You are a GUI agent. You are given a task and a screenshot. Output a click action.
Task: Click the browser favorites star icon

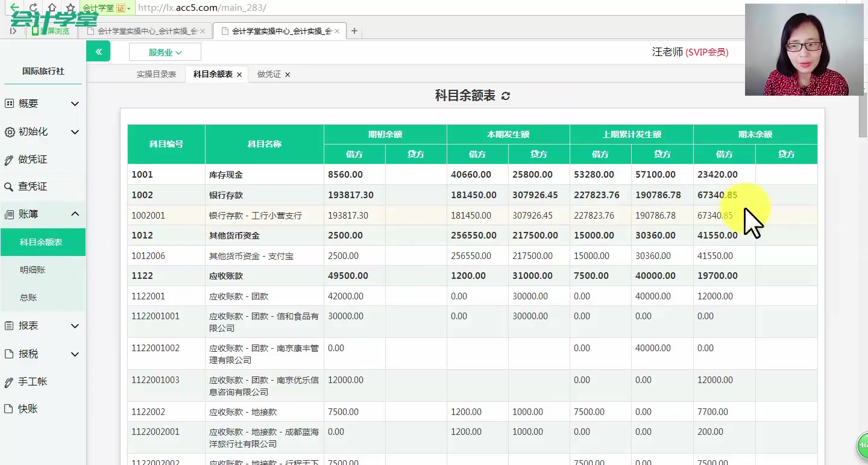coord(71,8)
